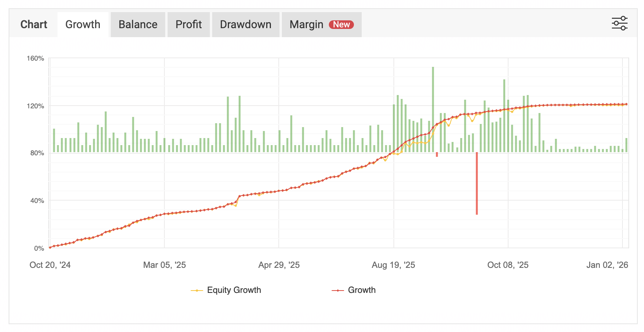Click the Aug 19, '25 date label

(393, 265)
